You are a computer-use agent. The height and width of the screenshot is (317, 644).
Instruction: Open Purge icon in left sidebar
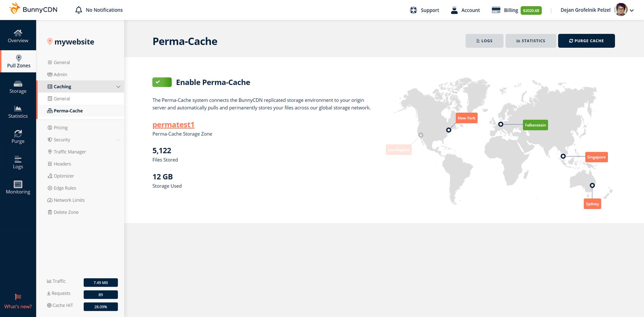click(x=18, y=133)
